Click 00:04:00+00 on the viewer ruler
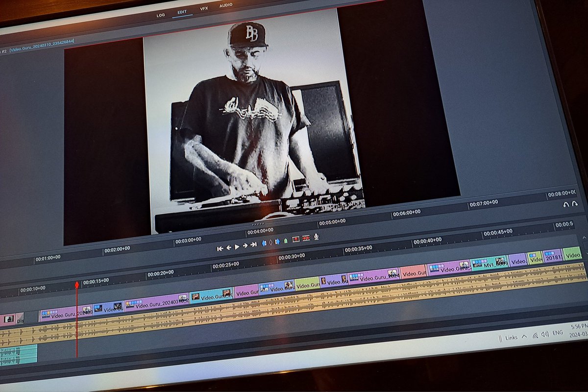 260,231
